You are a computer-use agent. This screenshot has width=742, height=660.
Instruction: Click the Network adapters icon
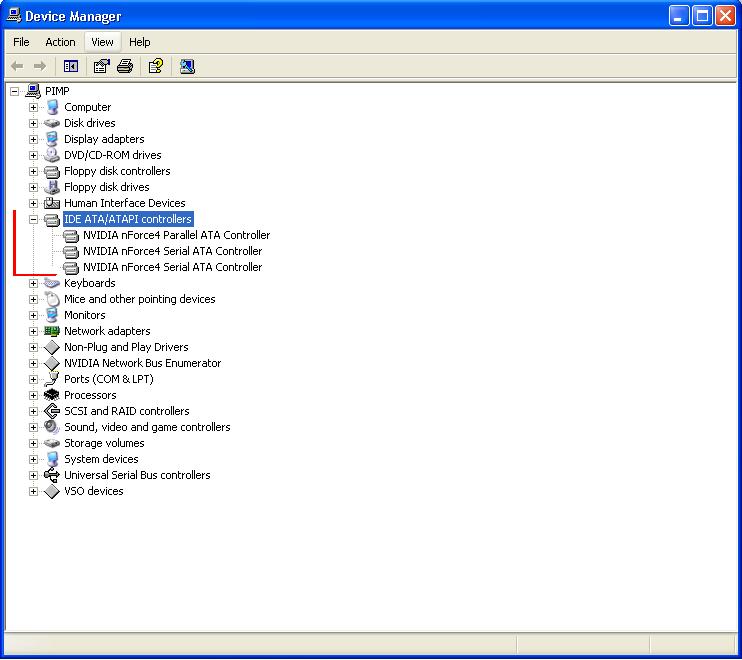tap(52, 331)
